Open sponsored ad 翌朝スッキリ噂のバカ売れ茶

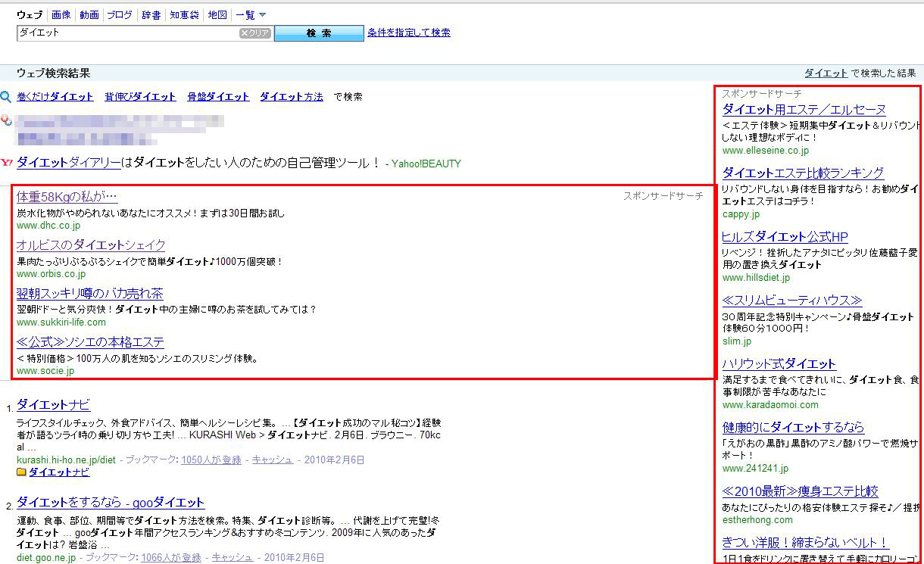point(89,294)
